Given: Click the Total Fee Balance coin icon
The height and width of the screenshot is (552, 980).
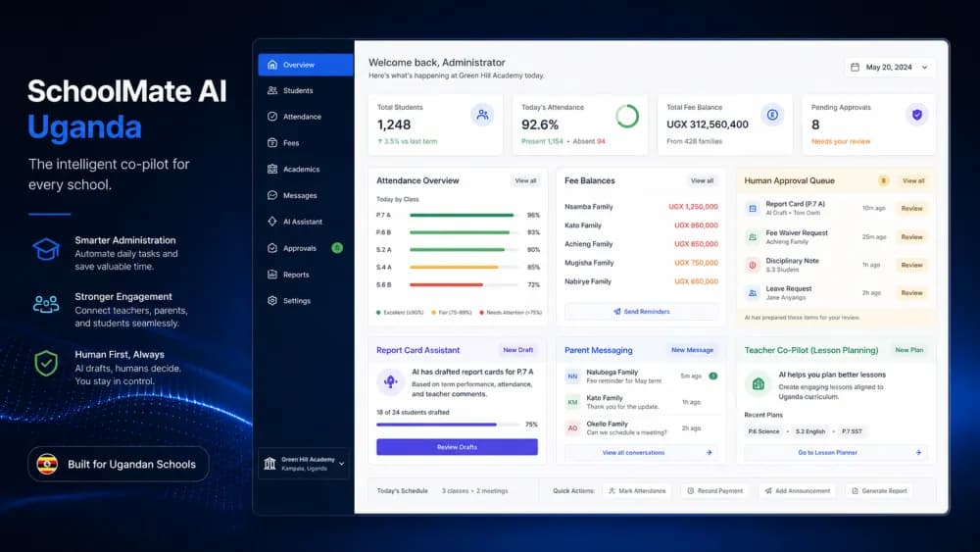Looking at the screenshot, I should pos(772,115).
